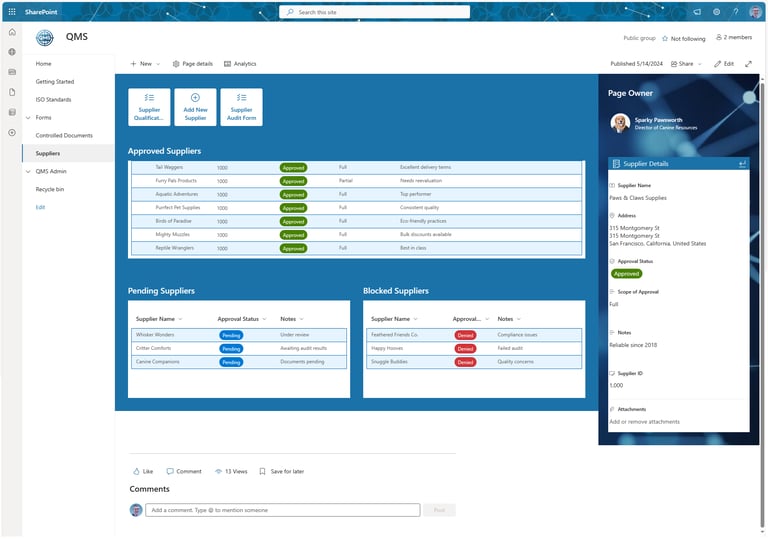Select the Reptile Wranglers row
The height and width of the screenshot is (539, 768).
click(357, 248)
